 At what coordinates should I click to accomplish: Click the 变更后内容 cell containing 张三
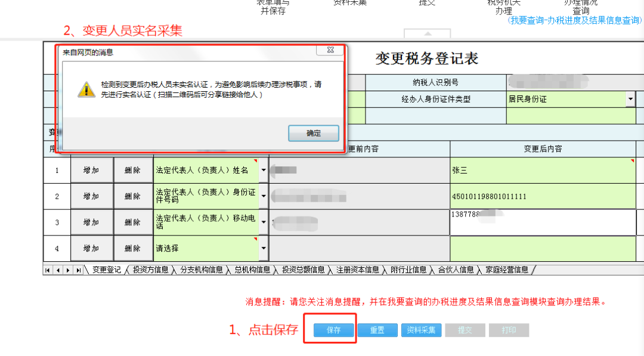543,170
